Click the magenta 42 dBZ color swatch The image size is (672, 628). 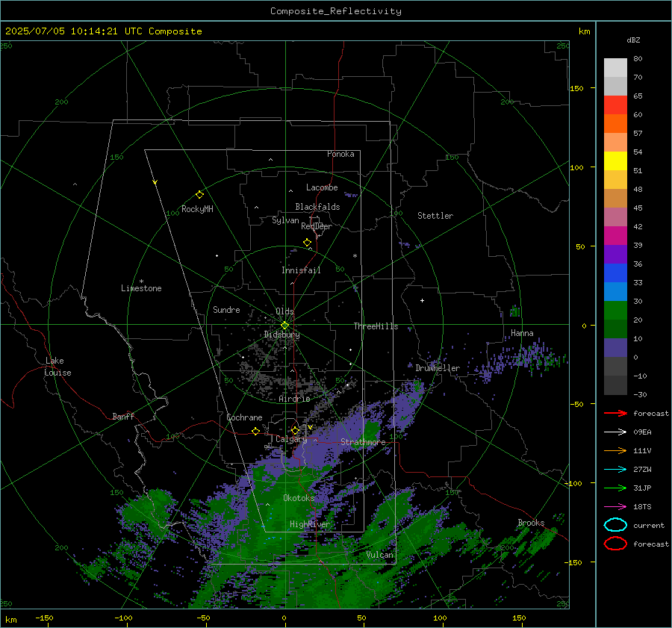pos(615,235)
